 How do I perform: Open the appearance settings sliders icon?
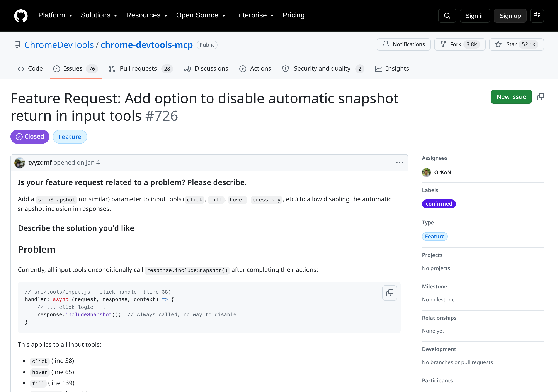point(537,16)
